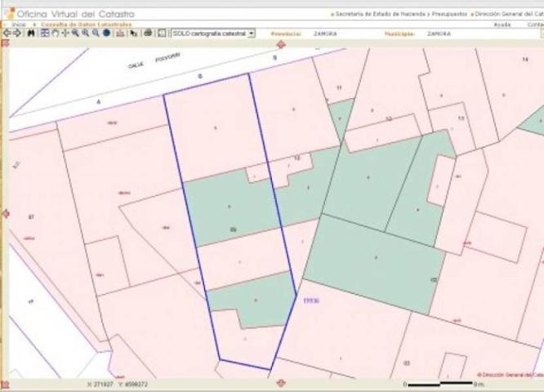Screen dimensions: 544x392
Task: Click the forward arrow in the toolbar
Action: pos(17,33)
